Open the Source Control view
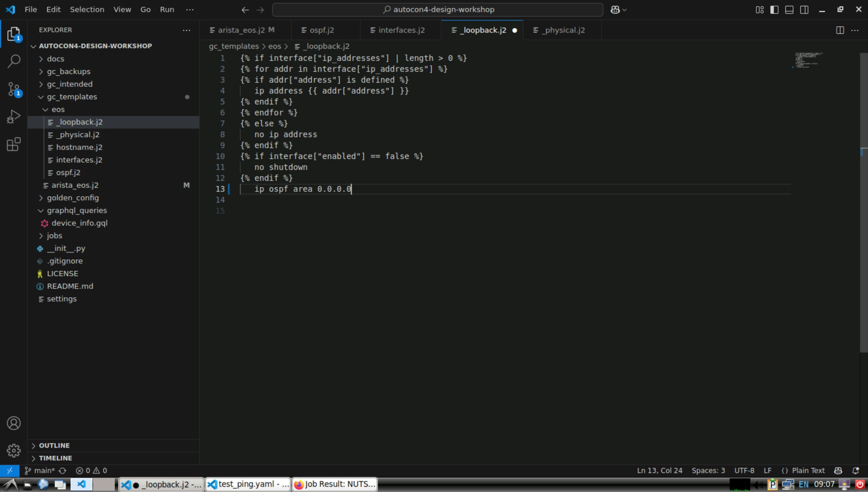The image size is (868, 492). (13, 89)
